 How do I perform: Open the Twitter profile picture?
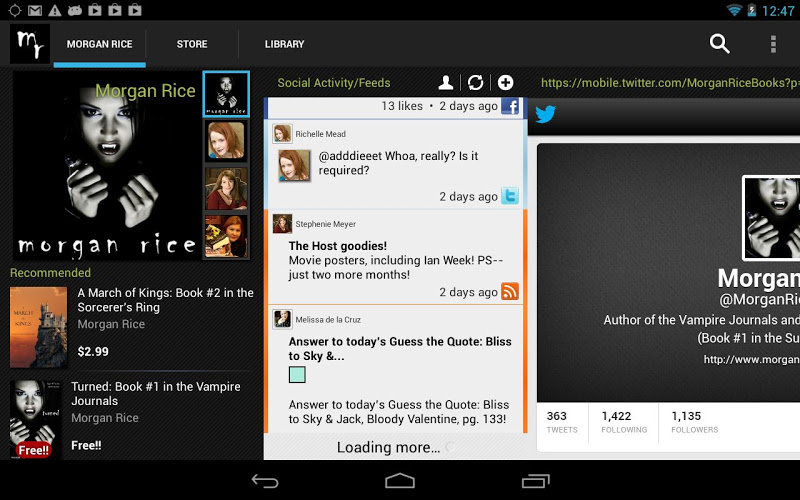(x=771, y=218)
